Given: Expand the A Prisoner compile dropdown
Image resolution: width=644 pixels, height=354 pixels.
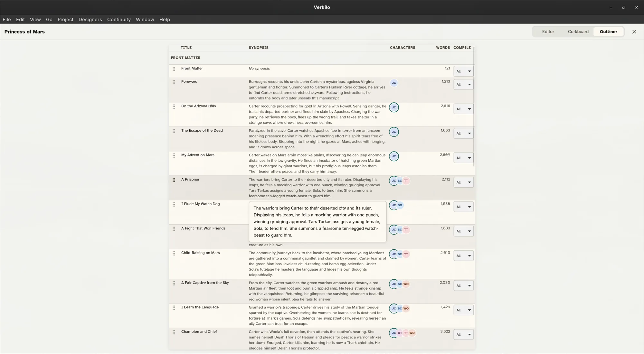Looking at the screenshot, I should click(x=463, y=182).
